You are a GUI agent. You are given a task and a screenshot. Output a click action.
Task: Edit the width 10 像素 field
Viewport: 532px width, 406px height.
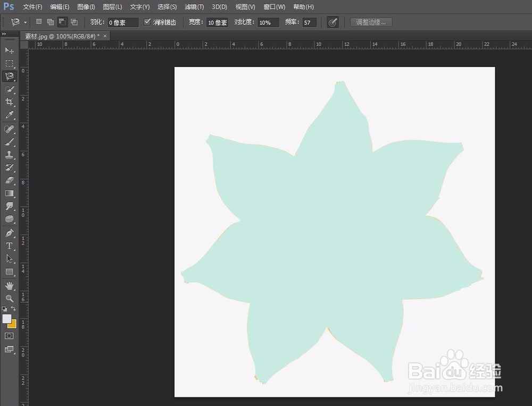(217, 22)
